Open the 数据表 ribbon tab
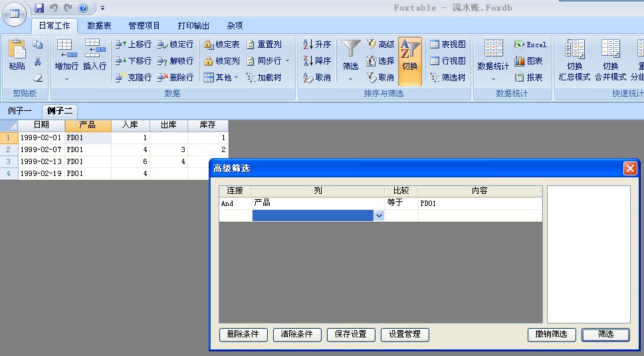Screen dimensions: 644x356 click(x=99, y=26)
